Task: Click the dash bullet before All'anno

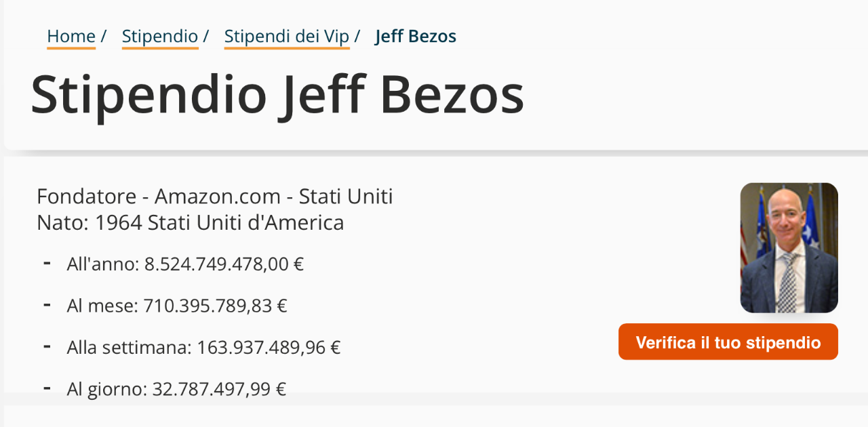Action: coord(47,263)
